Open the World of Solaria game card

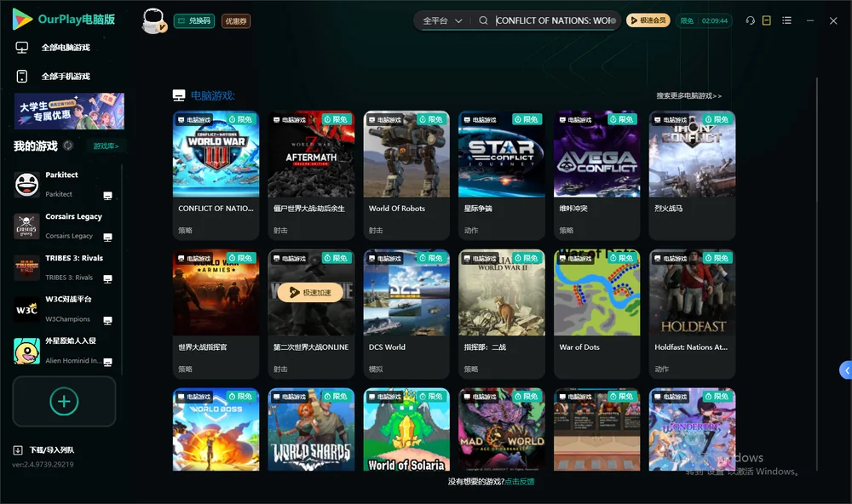click(x=406, y=429)
